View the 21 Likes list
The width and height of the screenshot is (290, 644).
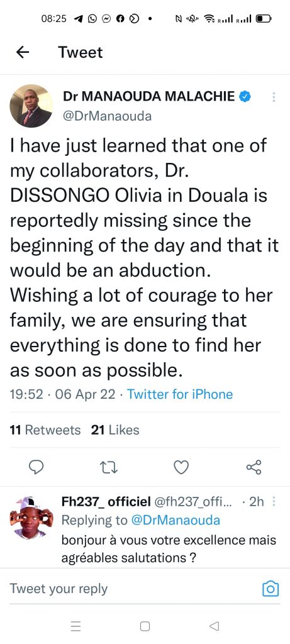click(115, 430)
